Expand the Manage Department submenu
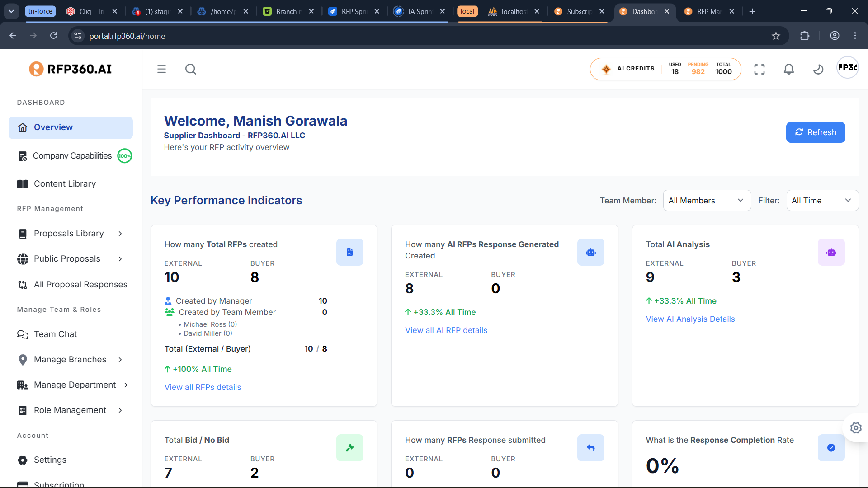868x488 pixels. [x=126, y=385]
